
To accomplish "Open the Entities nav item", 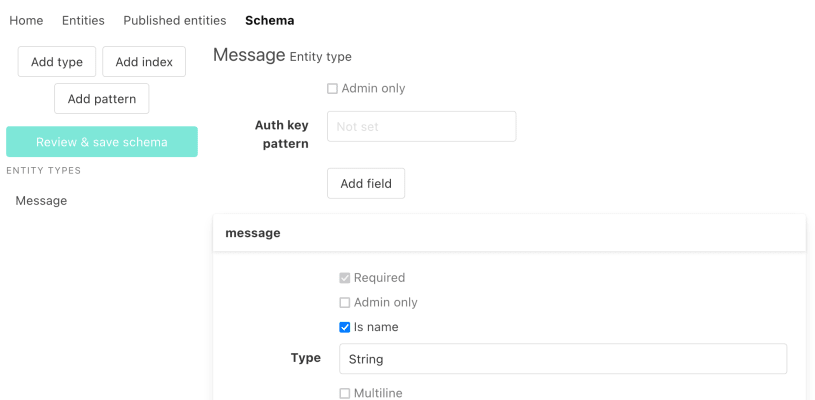I will 83,20.
